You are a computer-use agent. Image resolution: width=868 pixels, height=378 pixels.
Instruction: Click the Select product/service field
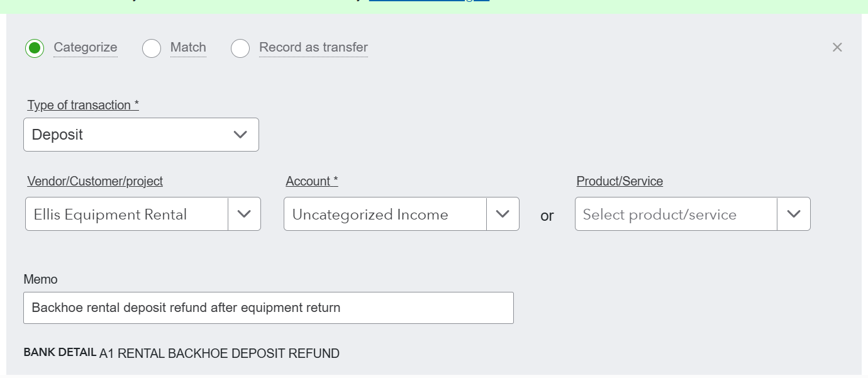pos(676,214)
